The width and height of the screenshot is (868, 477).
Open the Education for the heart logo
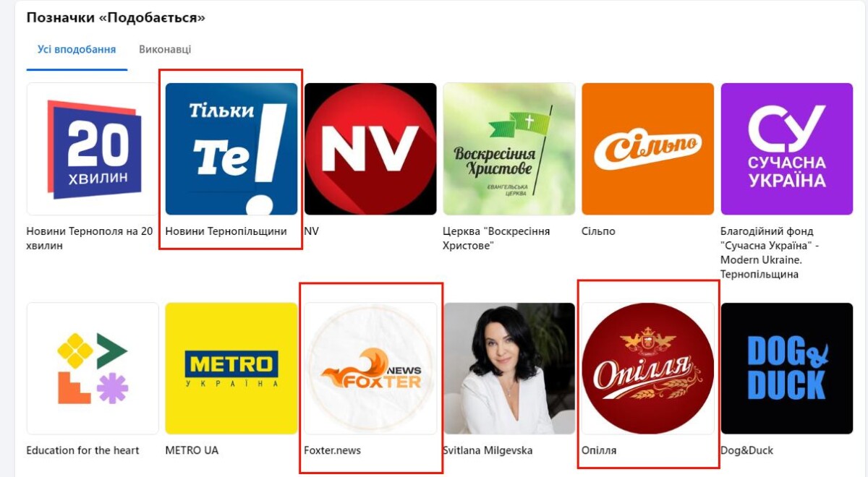(x=93, y=369)
